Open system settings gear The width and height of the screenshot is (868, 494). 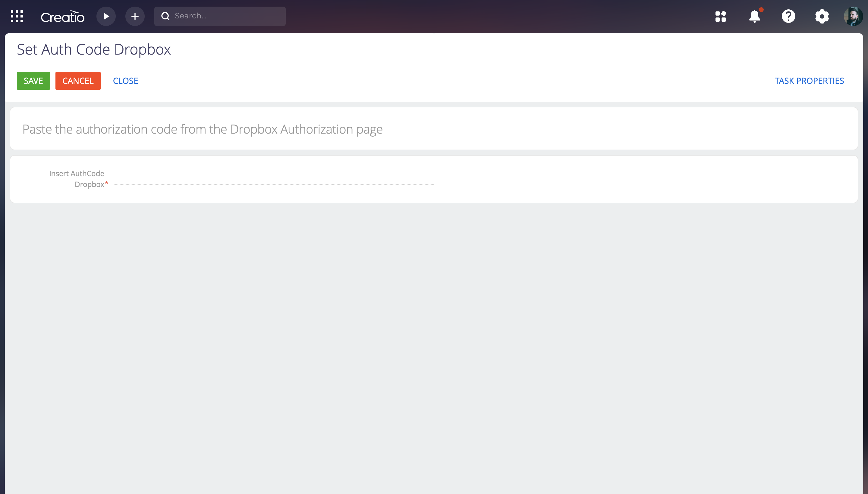tap(822, 16)
